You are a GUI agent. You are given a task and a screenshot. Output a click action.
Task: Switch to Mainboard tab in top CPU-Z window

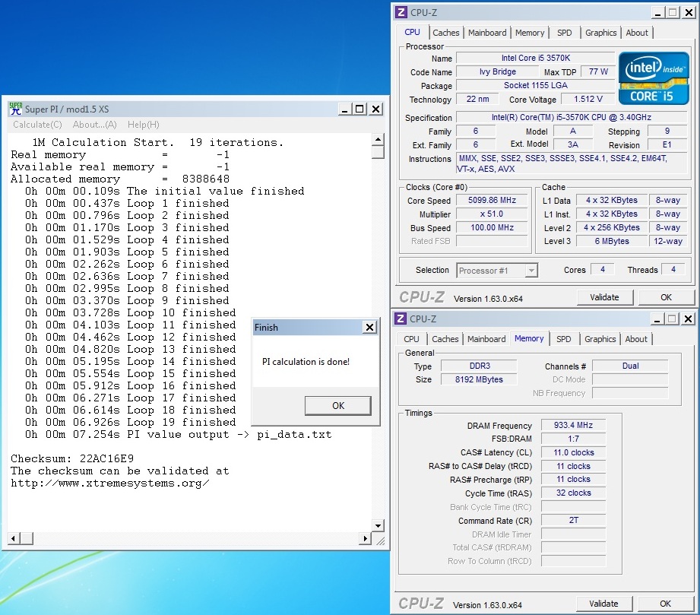[487, 33]
